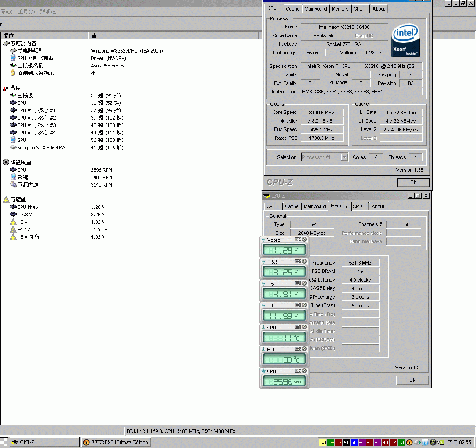This screenshot has height=448, width=476.
Task: Close the +3.3 voltage gadget
Action: pos(304,261)
